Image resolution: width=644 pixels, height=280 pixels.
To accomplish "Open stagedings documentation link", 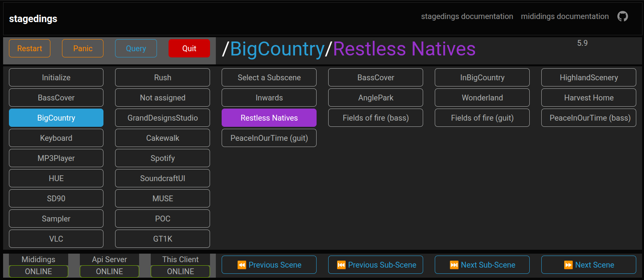I will (467, 16).
